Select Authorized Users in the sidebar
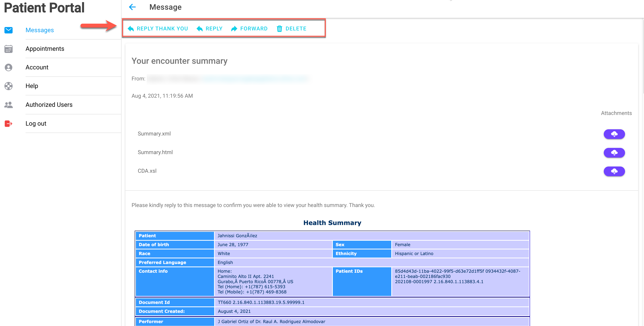This screenshot has width=644, height=326. (49, 105)
